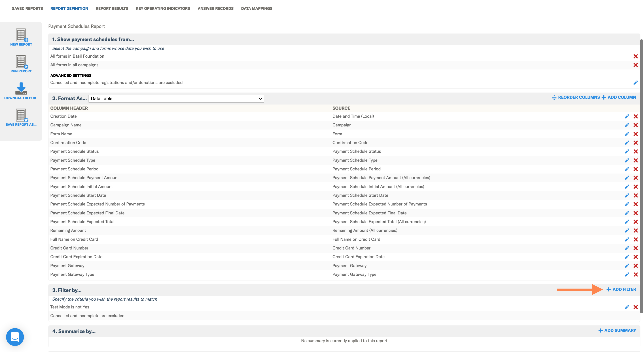Click Add Summary
The width and height of the screenshot is (644, 352).
tap(617, 331)
